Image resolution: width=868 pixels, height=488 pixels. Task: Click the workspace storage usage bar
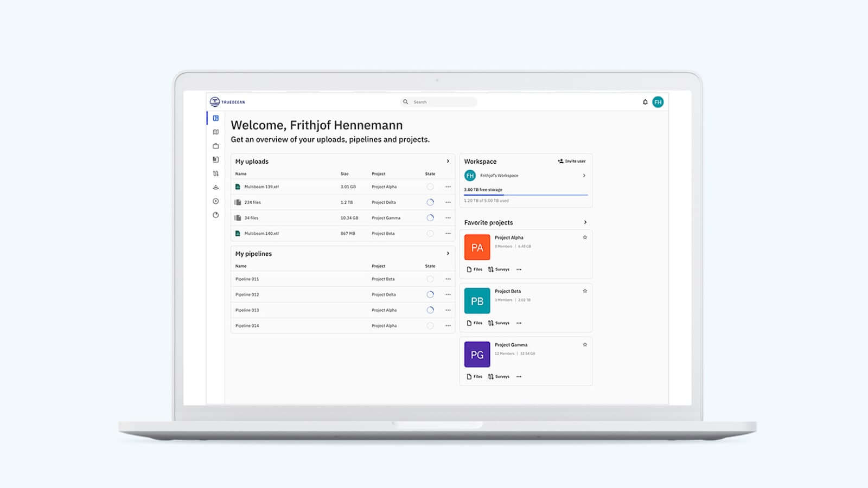pyautogui.click(x=526, y=195)
